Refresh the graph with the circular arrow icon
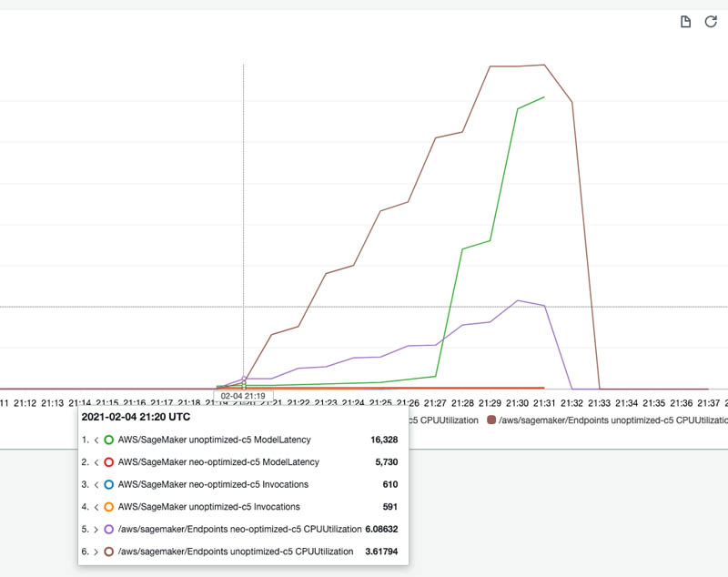728x577 pixels. (711, 22)
